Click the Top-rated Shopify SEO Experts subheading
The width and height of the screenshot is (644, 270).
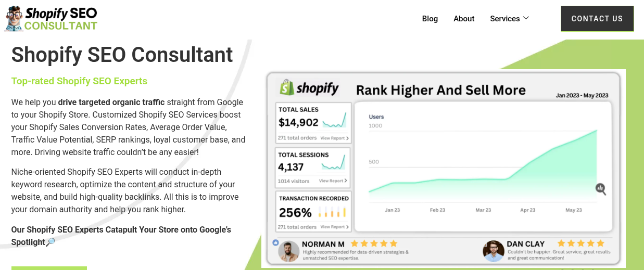tap(79, 81)
